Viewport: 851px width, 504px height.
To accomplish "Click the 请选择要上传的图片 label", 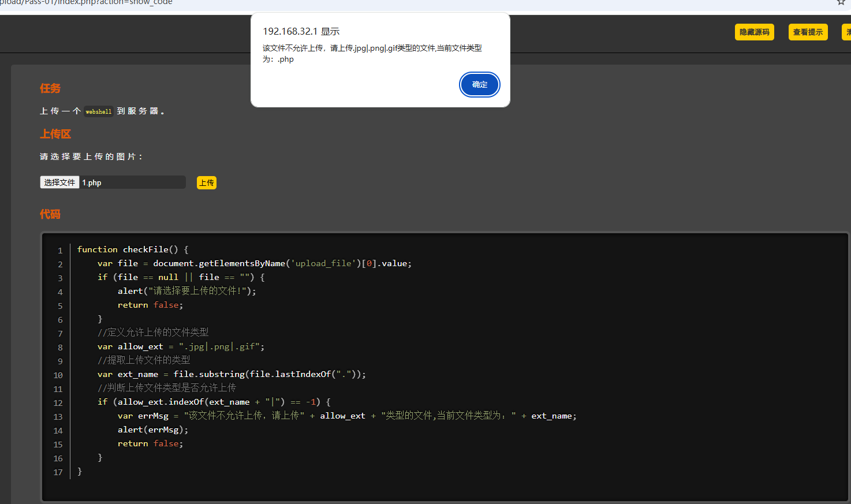I will [x=91, y=157].
